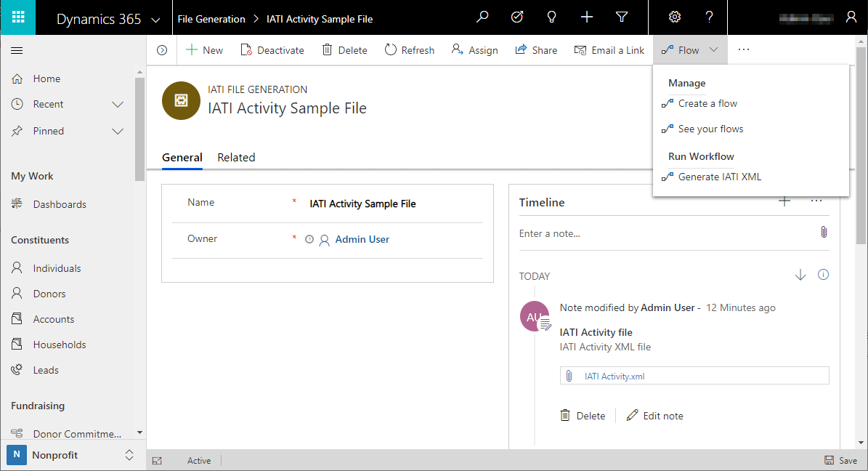The image size is (868, 471).
Task: Click the note attachment paperclip icon
Action: click(824, 232)
